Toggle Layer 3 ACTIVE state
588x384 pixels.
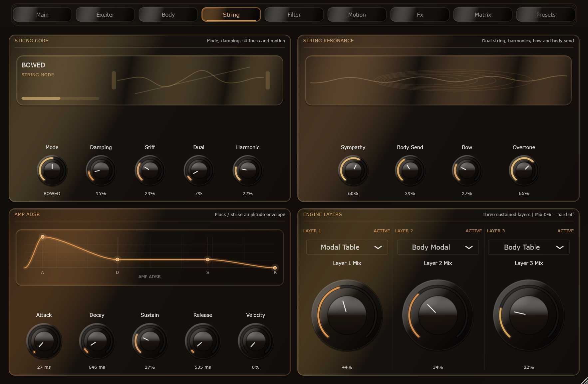coord(565,231)
